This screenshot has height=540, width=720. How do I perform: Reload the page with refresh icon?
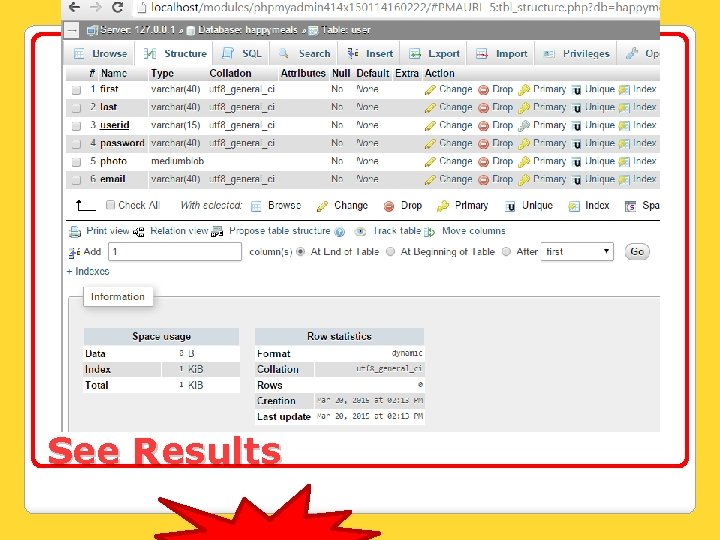click(x=118, y=7)
